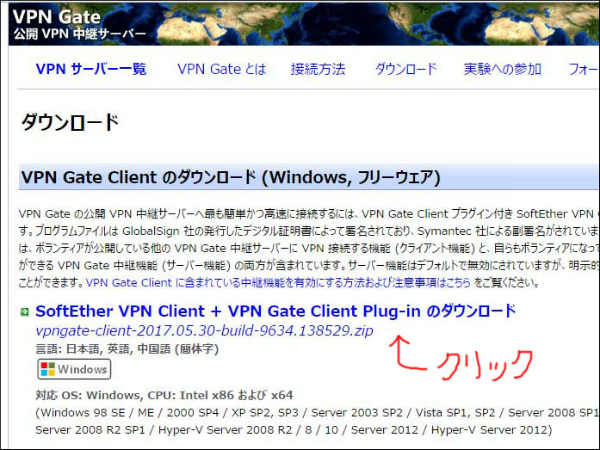Open the VPN サーバー一覧 tab
The image size is (600, 450).
[x=91, y=69]
